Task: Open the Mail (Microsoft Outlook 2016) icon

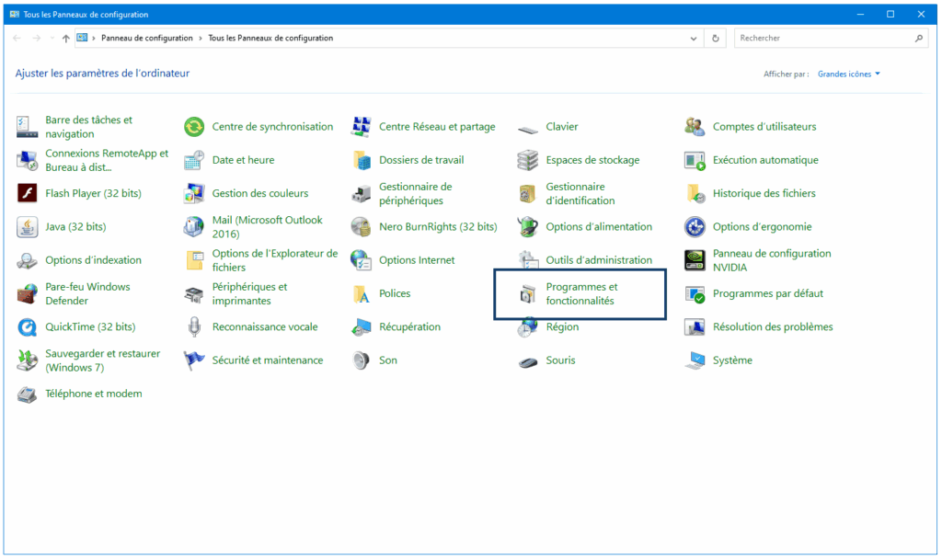Action: (x=194, y=227)
